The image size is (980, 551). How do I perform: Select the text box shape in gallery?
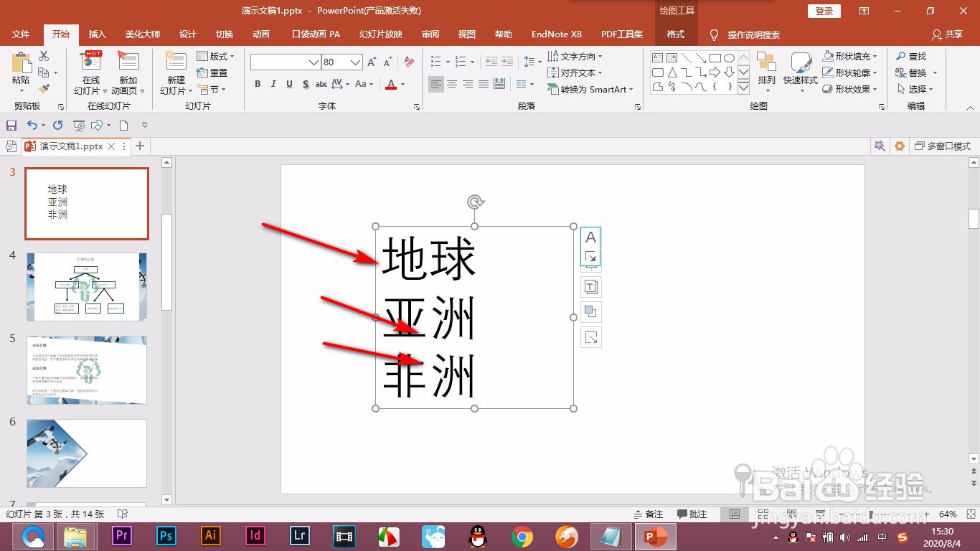click(658, 58)
